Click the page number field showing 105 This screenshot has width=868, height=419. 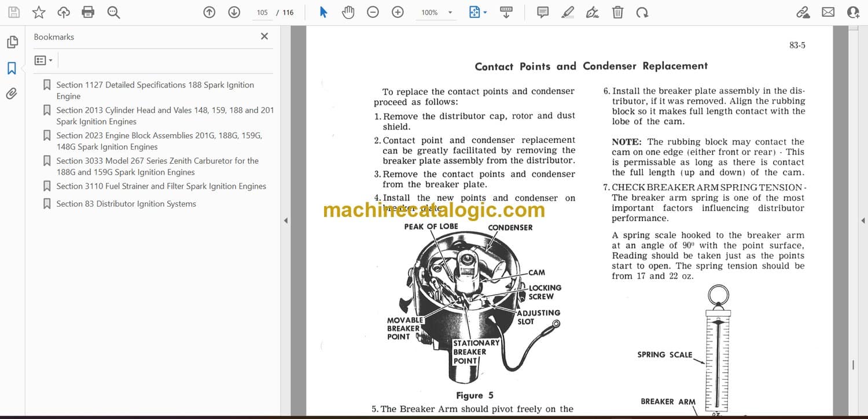(262, 12)
